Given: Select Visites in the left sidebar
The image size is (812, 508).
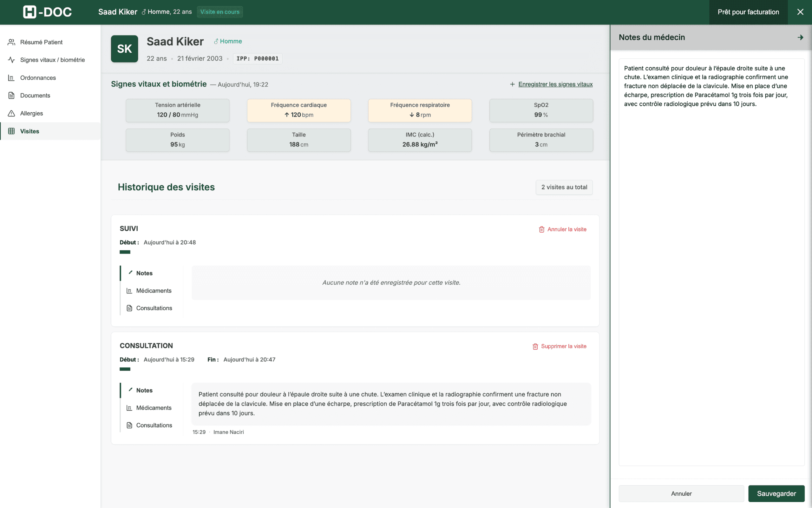Looking at the screenshot, I should click(x=29, y=131).
